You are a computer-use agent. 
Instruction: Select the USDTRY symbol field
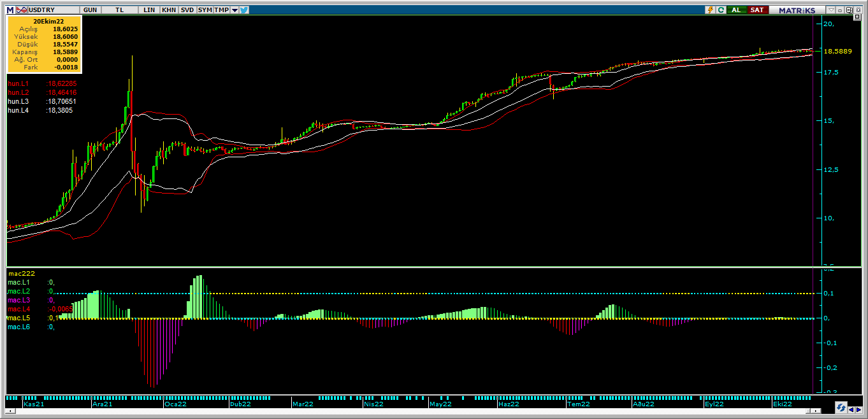point(54,10)
